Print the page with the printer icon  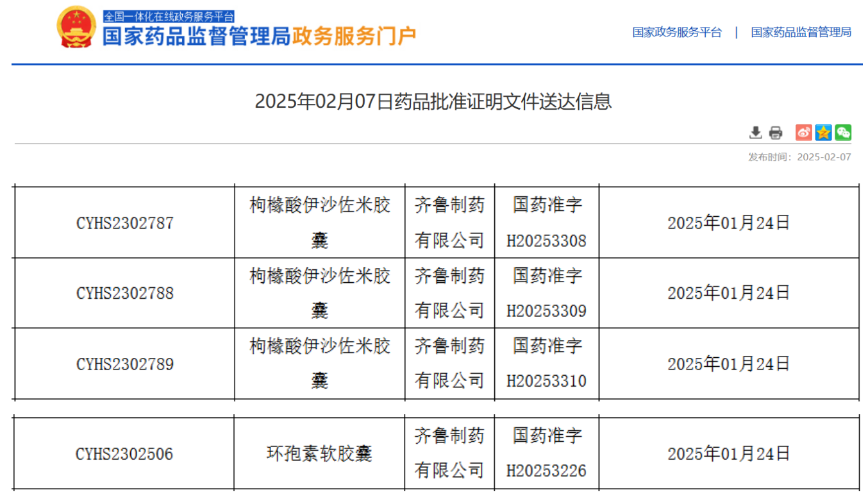click(x=776, y=133)
